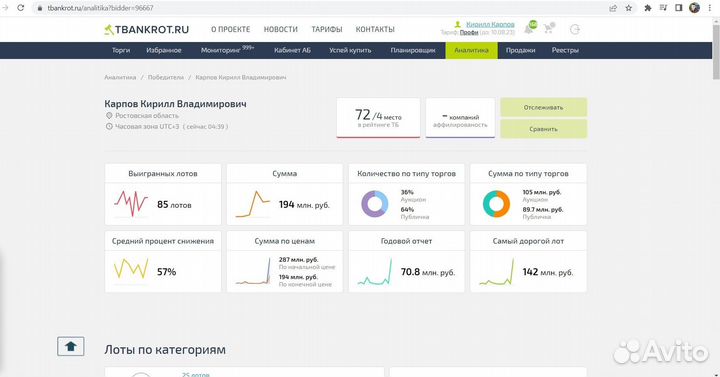This screenshot has height=377, width=720.
Task: Click the 105 млн. руб. Аукцион value
Action: [542, 192]
